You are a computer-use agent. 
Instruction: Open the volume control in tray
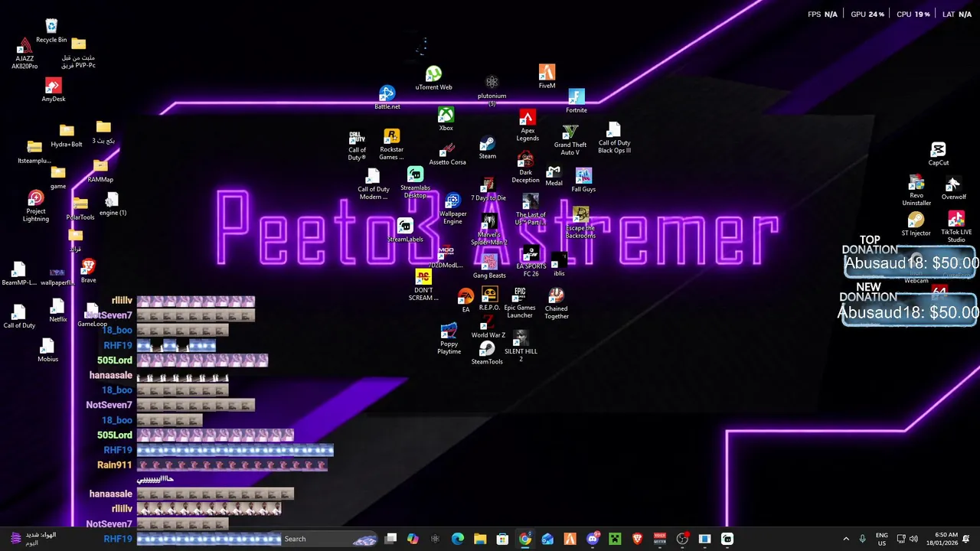tap(913, 539)
